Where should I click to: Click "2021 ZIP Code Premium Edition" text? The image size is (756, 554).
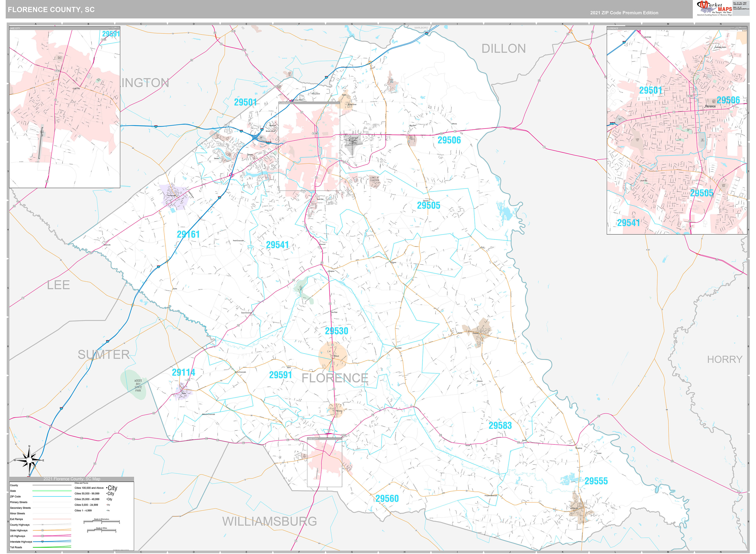pos(624,13)
